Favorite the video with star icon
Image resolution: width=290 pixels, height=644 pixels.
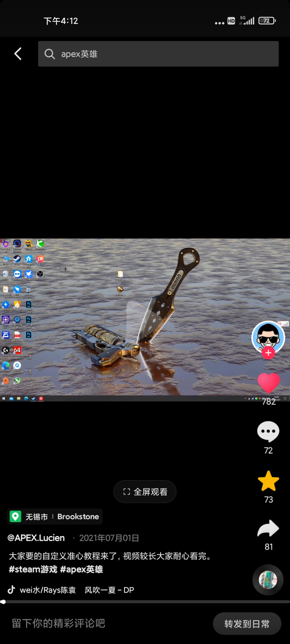click(x=268, y=481)
